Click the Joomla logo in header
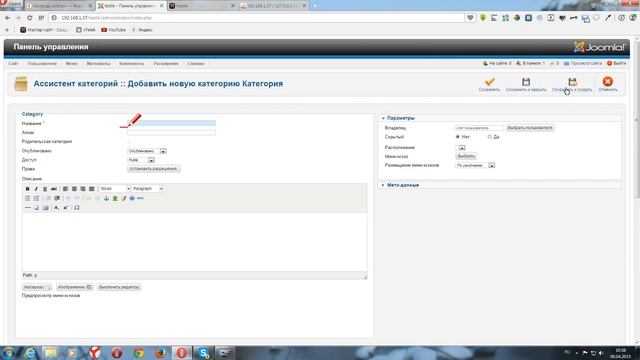 click(599, 47)
